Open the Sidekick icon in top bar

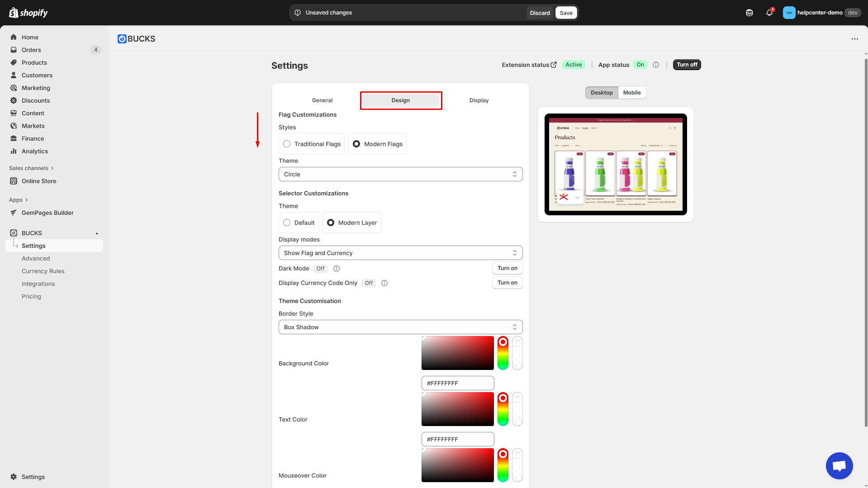[749, 13]
